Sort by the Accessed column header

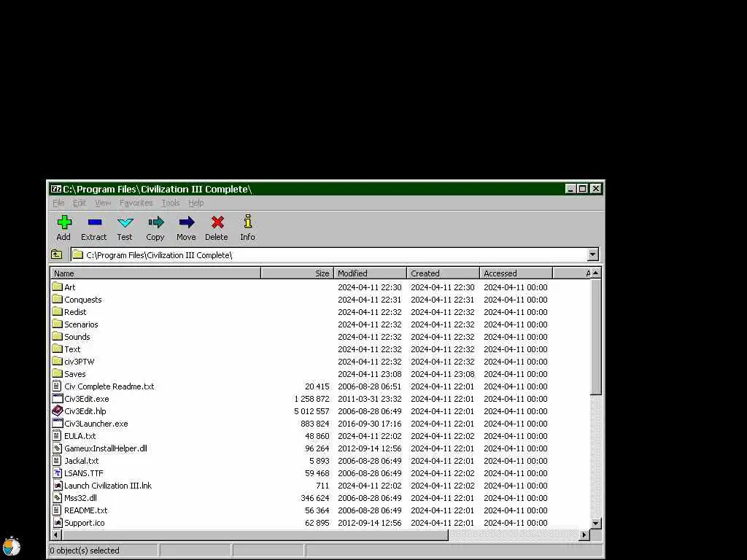[516, 273]
